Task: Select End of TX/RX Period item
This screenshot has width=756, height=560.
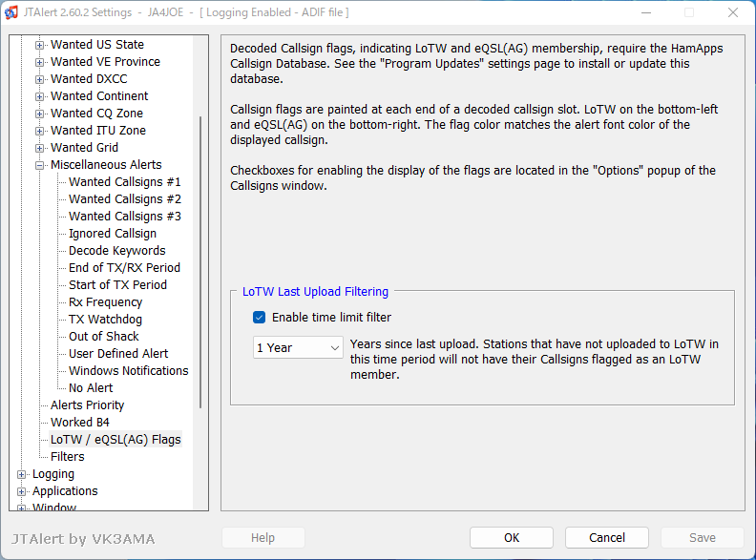Action: (x=124, y=268)
